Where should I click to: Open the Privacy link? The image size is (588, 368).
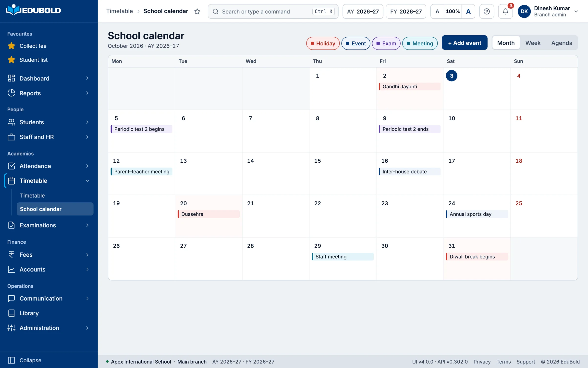coord(482,362)
